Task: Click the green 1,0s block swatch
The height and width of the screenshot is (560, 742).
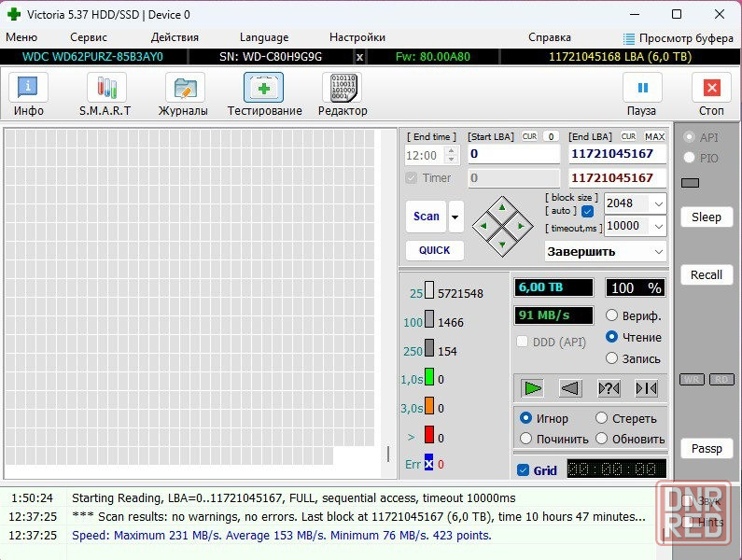Action: click(x=428, y=377)
